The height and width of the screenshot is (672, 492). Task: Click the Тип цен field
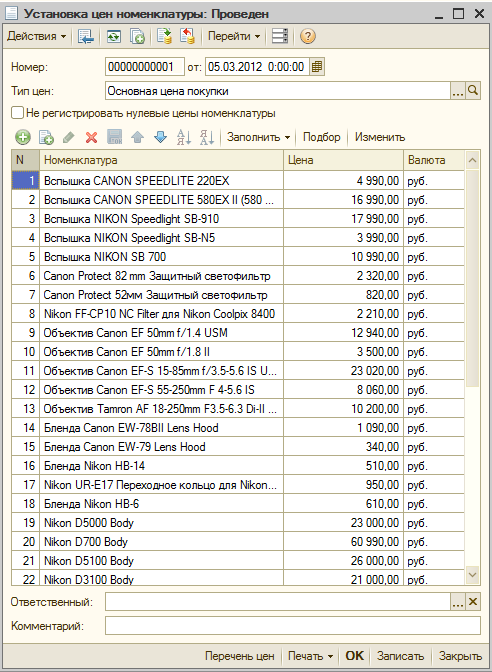pos(278,91)
